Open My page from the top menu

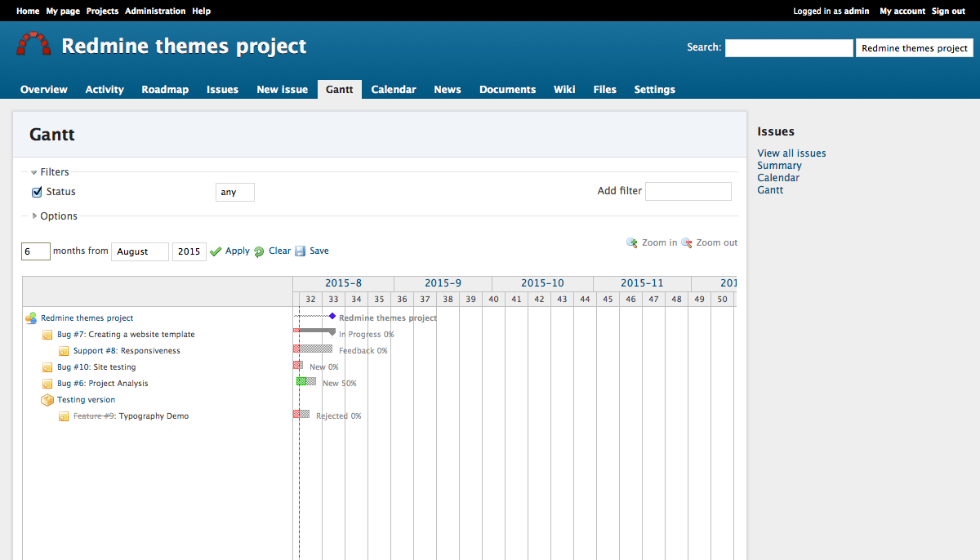[x=63, y=11]
